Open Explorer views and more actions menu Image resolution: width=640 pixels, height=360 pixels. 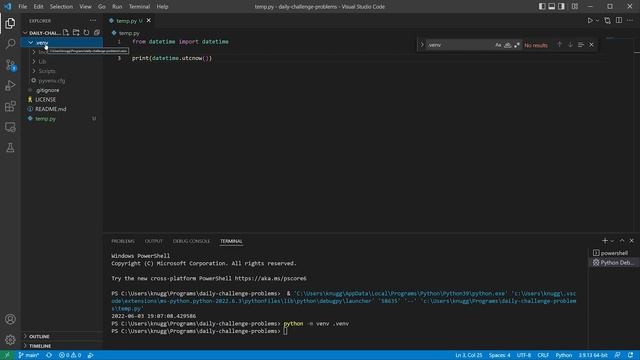pyautogui.click(x=93, y=20)
